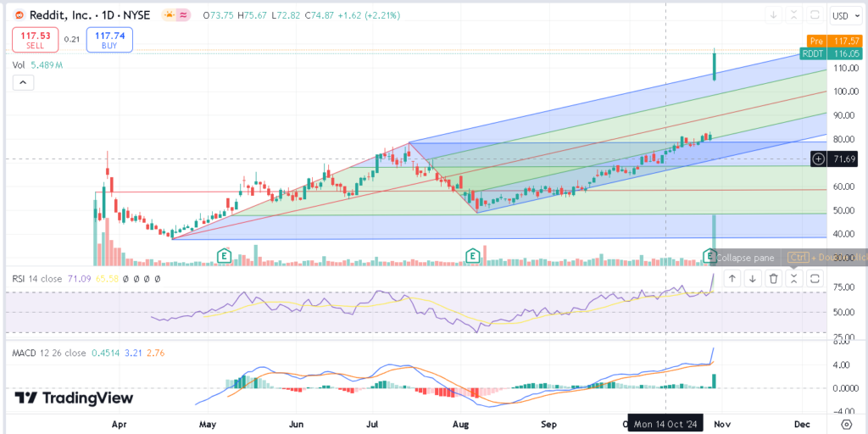Click the May label on the time axis
This screenshot has height=434, width=868.
(206, 425)
